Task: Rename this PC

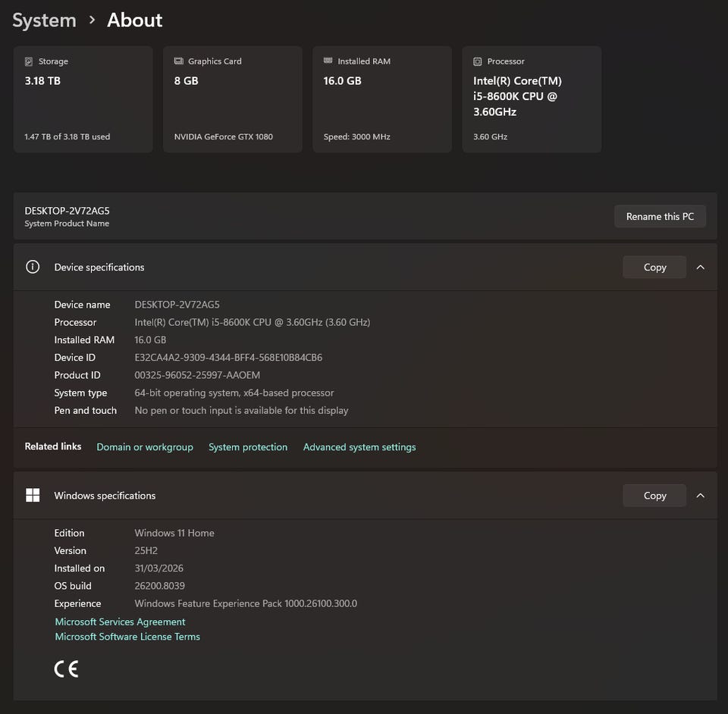Action: click(x=660, y=216)
